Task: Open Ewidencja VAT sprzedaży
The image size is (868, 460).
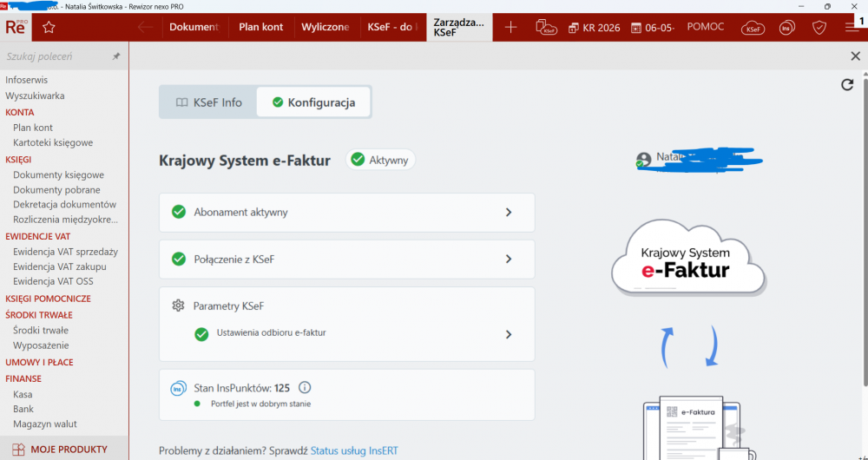Action: (x=65, y=252)
